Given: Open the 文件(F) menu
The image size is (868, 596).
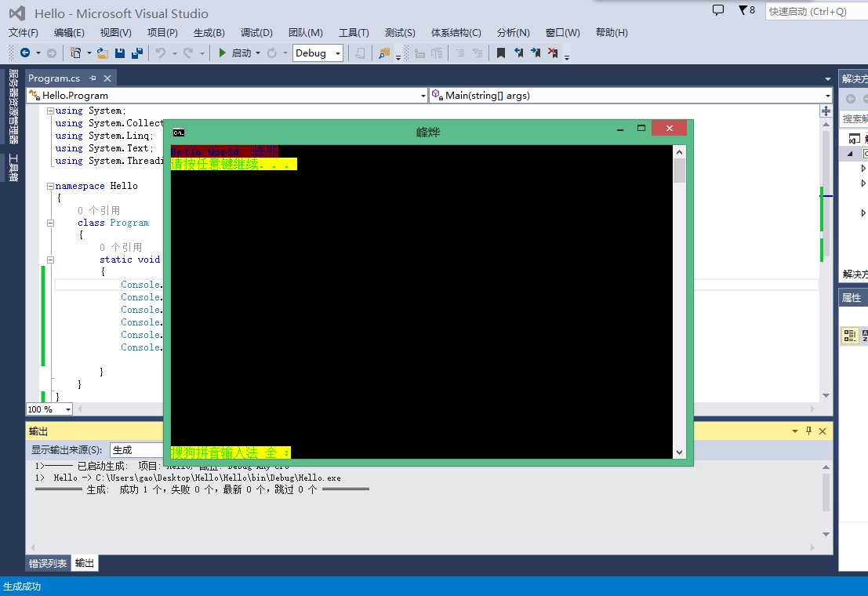Looking at the screenshot, I should coord(24,33).
